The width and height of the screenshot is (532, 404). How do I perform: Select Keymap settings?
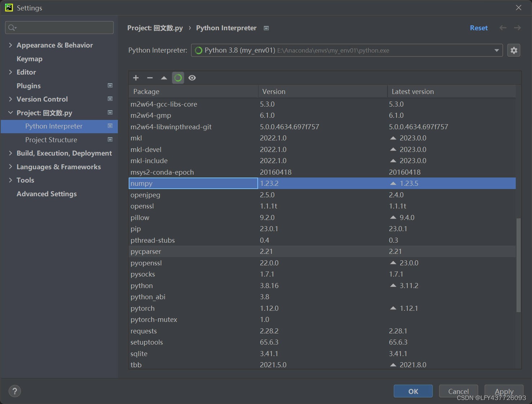tap(30, 59)
